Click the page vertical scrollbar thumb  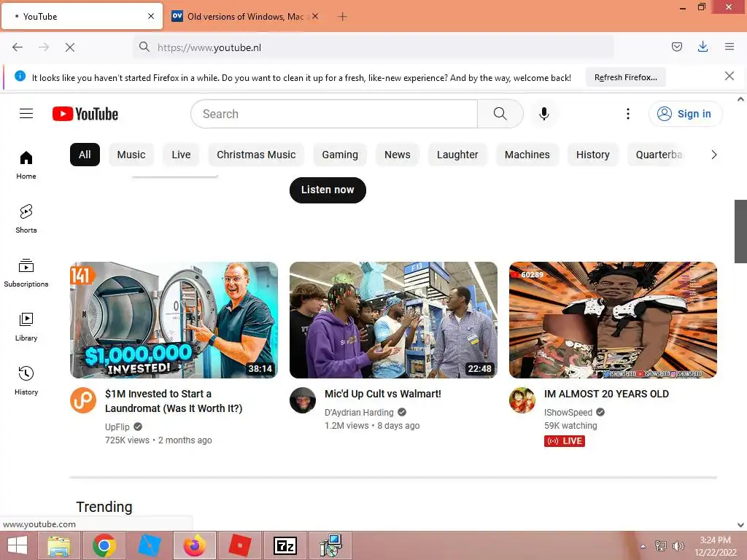(x=740, y=231)
